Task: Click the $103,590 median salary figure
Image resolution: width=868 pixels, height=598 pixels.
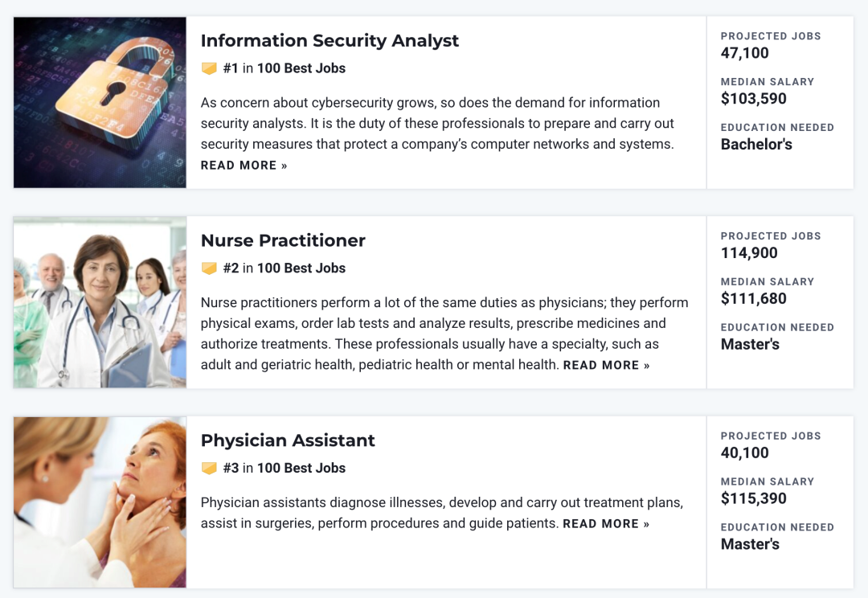Action: click(x=753, y=99)
